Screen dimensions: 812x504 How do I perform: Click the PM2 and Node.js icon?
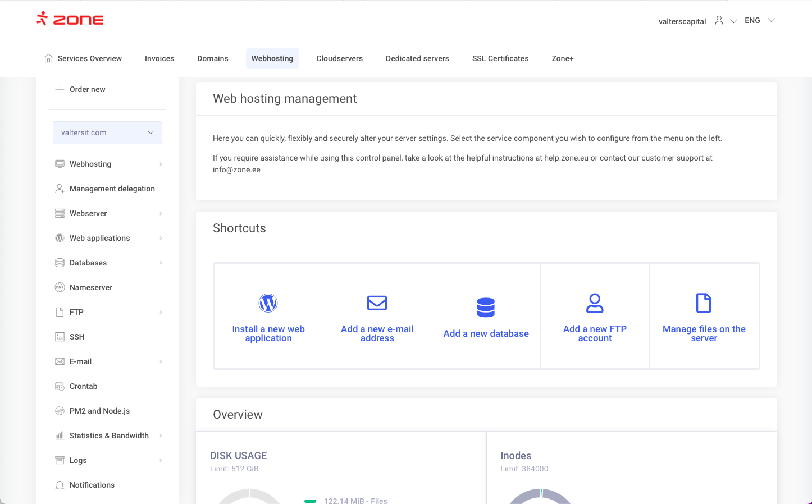(x=60, y=411)
